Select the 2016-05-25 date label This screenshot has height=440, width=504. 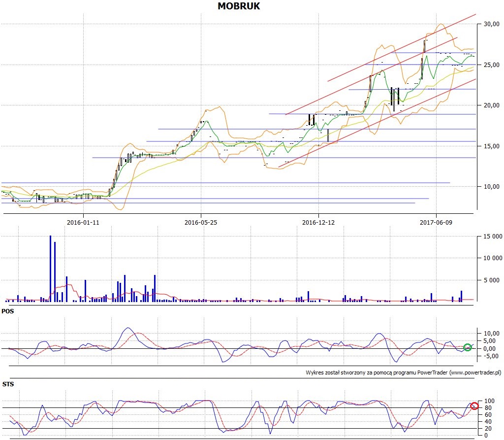click(x=201, y=222)
